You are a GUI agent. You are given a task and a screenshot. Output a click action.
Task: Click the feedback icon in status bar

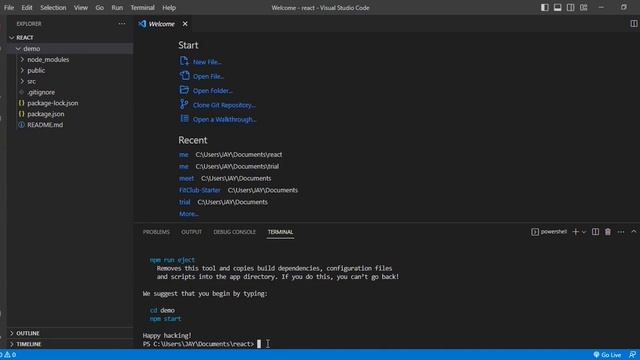coord(632,355)
